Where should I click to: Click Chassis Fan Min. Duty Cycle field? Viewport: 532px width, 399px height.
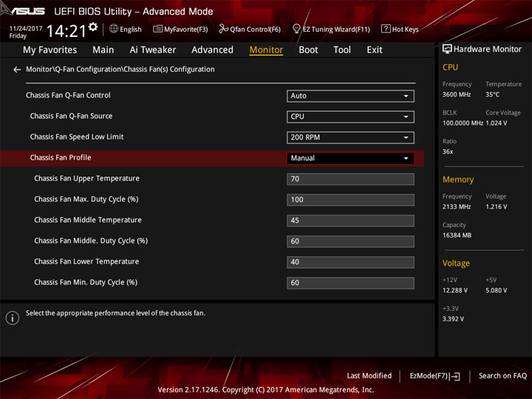click(350, 283)
